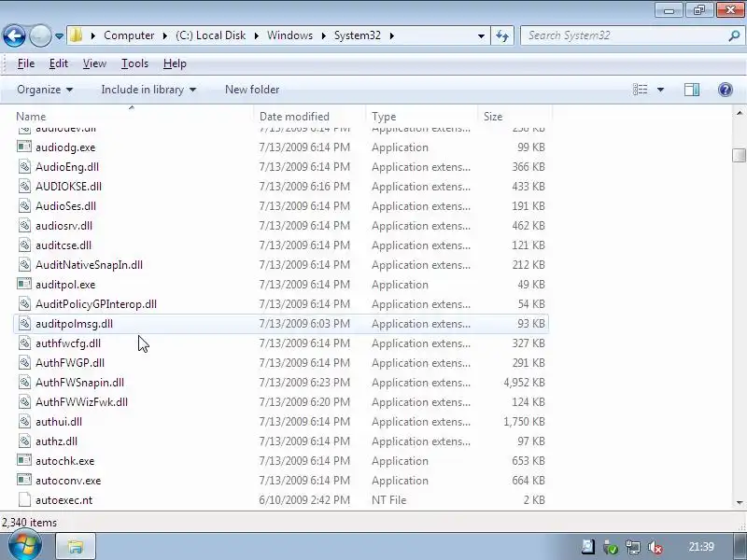Viewport: 747px width, 560px height.
Task: Select the AudioSes.dll file icon
Action: [24, 205]
